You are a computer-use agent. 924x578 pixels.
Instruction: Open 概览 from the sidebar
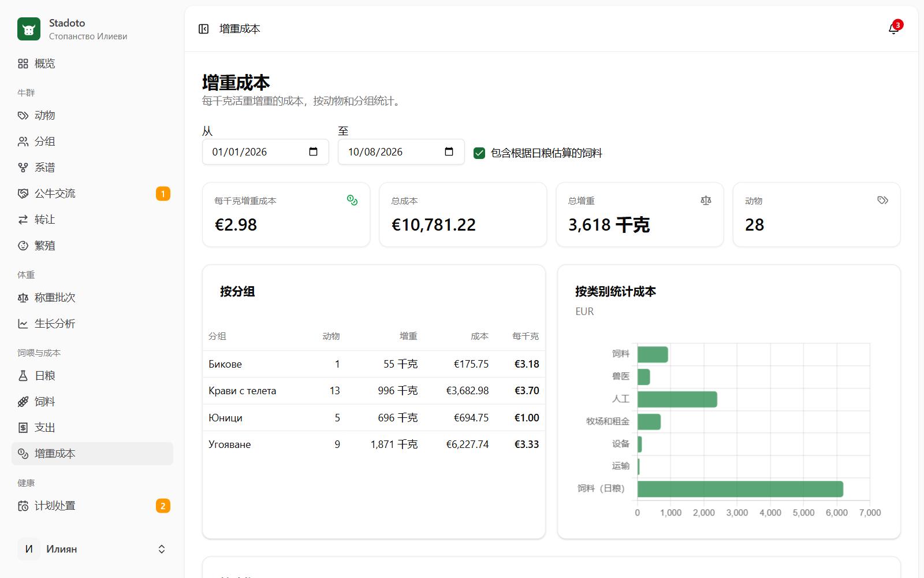92,64
